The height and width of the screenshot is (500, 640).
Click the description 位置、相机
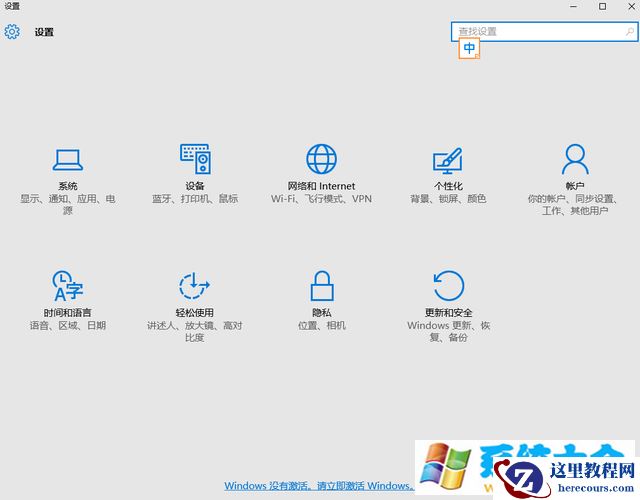click(x=322, y=325)
